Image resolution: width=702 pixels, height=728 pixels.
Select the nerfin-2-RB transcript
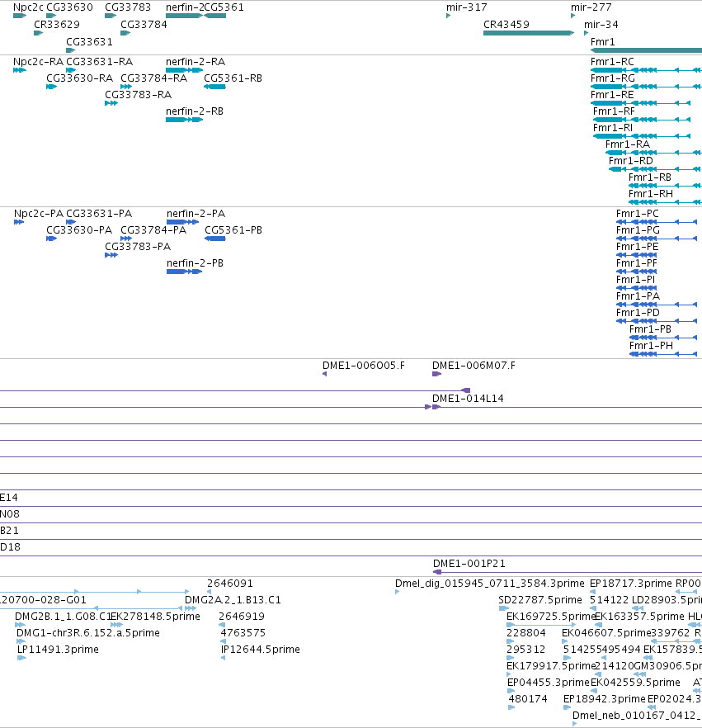pyautogui.click(x=184, y=120)
